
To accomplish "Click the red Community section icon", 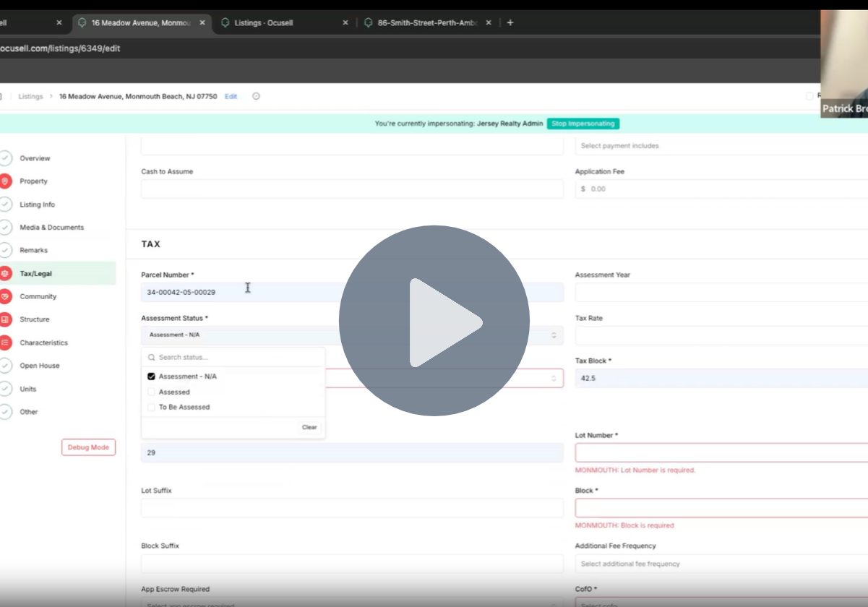I will [5, 296].
